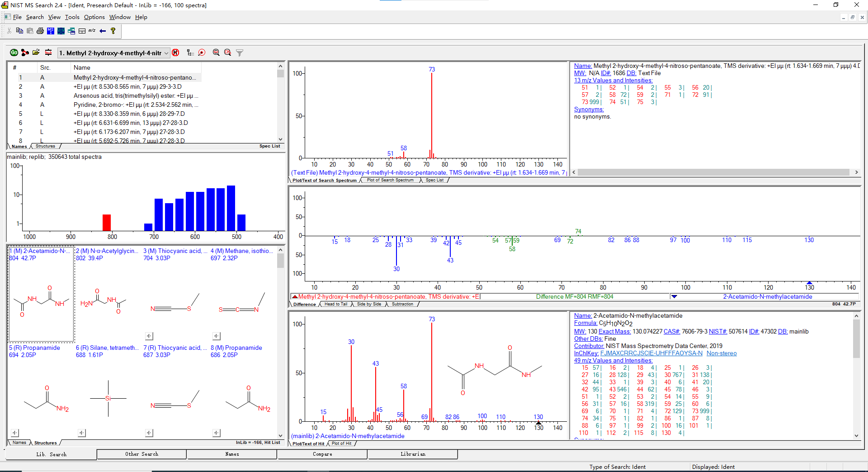Switch to the Other Search tab

tap(142, 454)
